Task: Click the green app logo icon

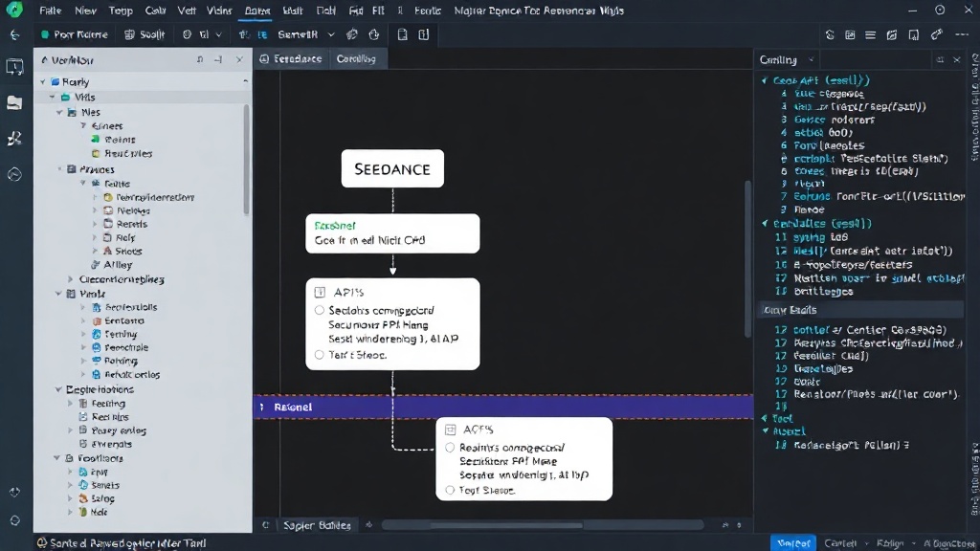Action: click(x=13, y=10)
